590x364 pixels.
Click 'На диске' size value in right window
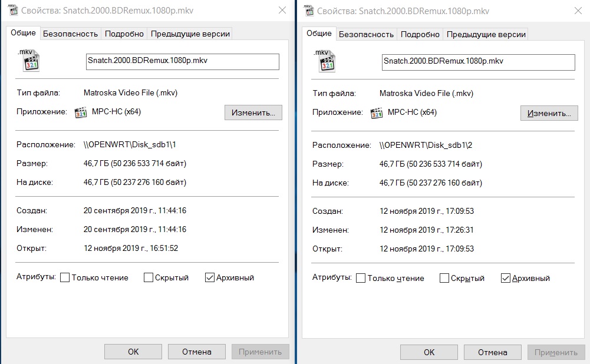coord(430,183)
